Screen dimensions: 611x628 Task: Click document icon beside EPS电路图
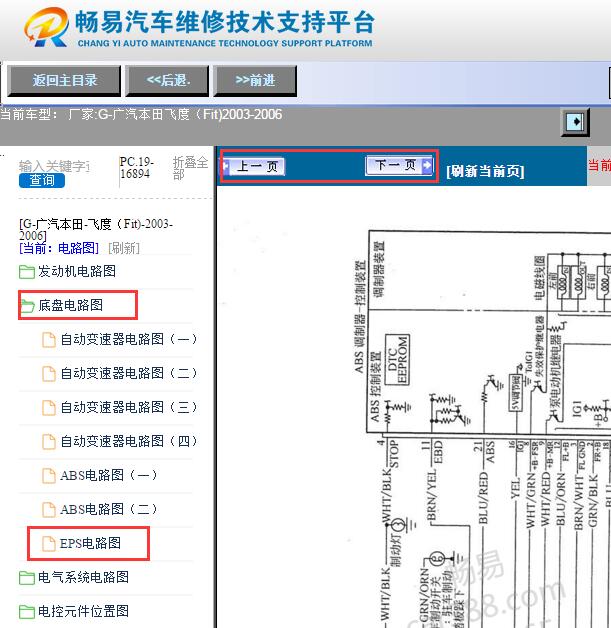tap(49, 544)
